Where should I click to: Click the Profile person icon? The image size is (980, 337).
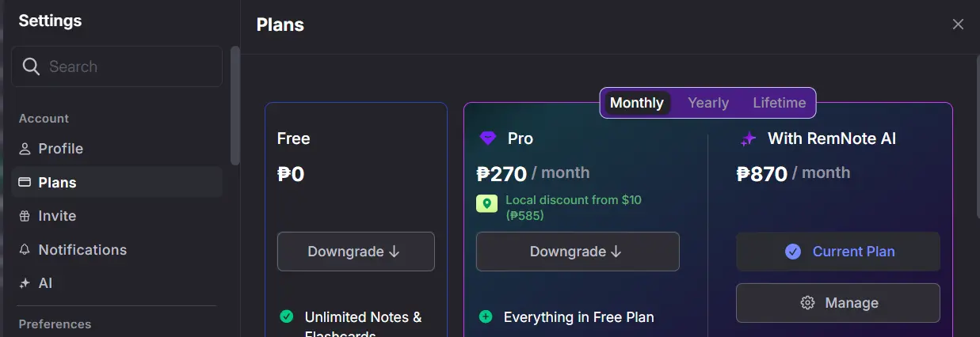pos(25,149)
